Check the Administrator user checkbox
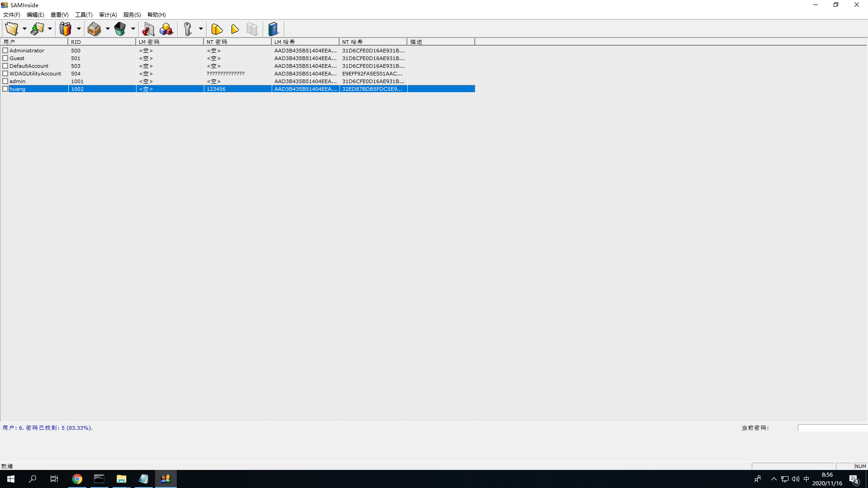Image resolution: width=868 pixels, height=488 pixels. [5, 51]
